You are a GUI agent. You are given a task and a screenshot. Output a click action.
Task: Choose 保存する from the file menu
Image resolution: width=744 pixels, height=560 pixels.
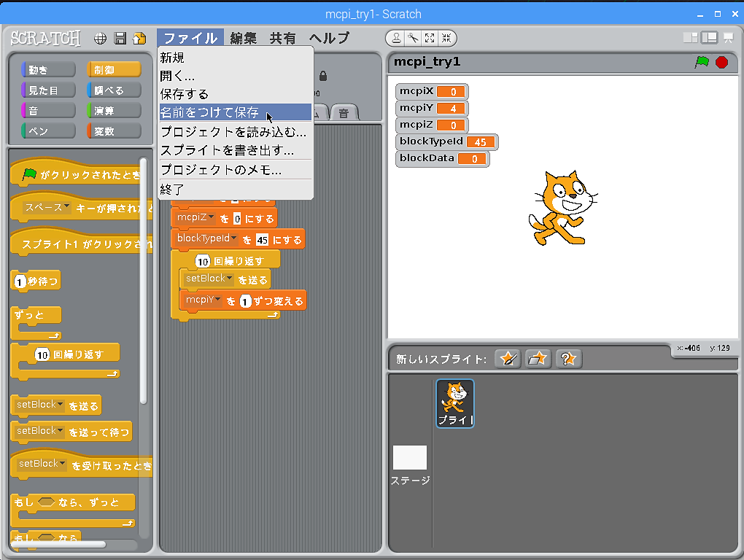[x=236, y=94]
